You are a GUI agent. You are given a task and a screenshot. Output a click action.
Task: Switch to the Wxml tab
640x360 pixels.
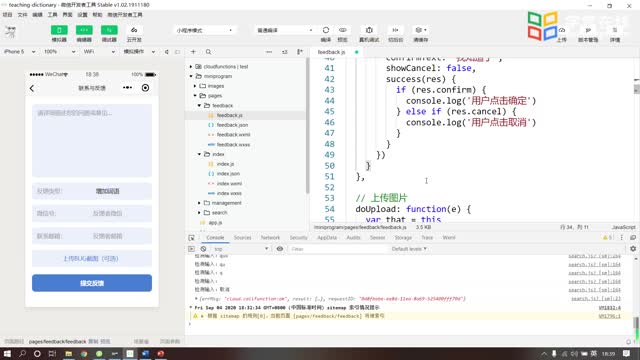coord(449,238)
